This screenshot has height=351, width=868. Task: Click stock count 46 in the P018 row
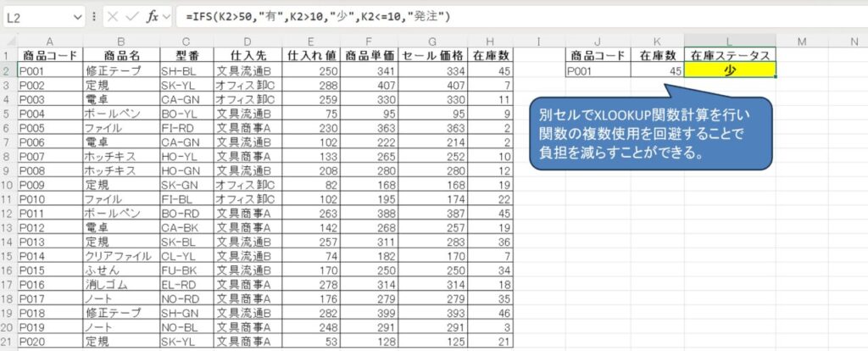(491, 313)
